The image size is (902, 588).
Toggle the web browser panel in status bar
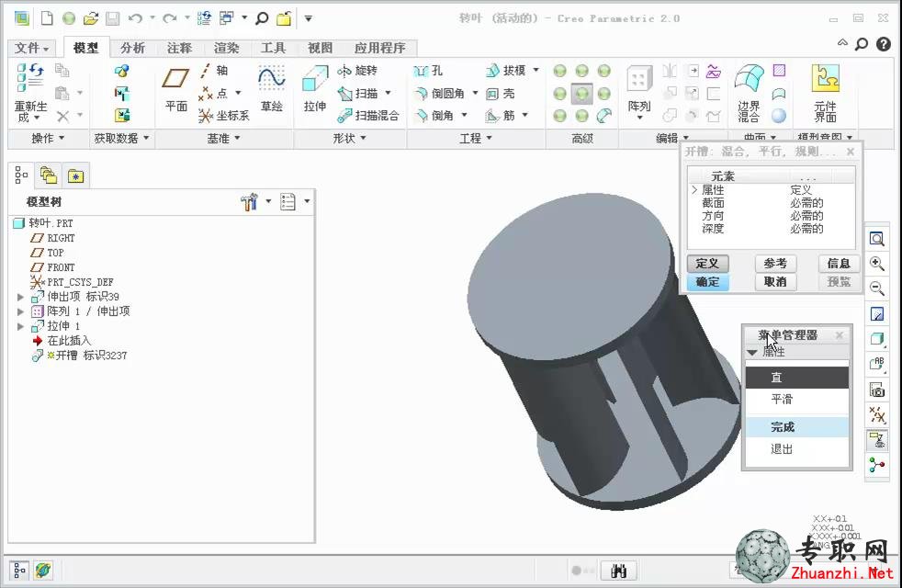coord(43,571)
